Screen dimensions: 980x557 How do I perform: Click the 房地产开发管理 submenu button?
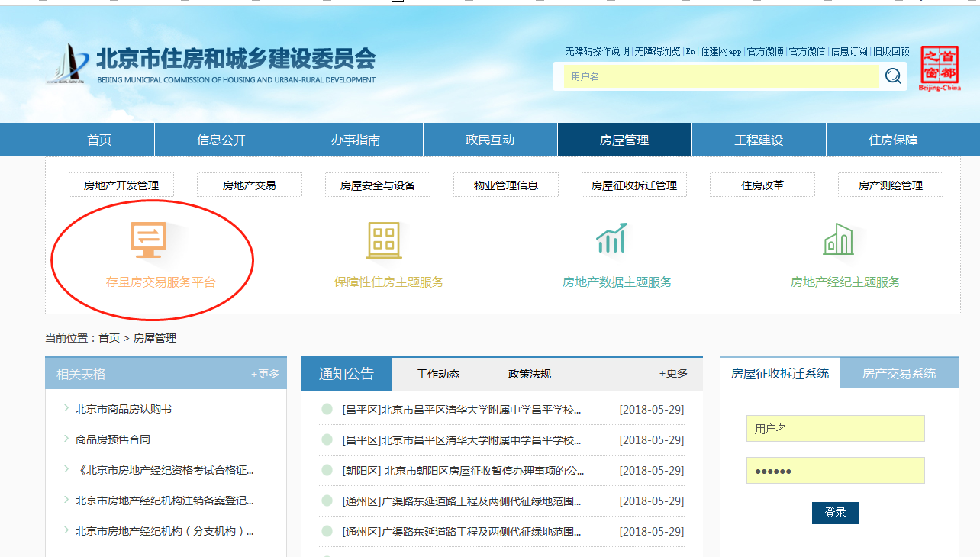pos(121,185)
